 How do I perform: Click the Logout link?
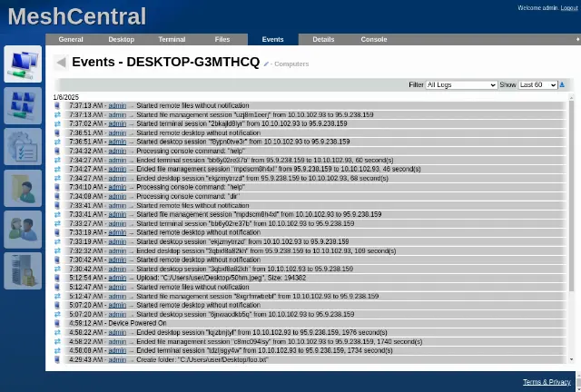click(569, 8)
